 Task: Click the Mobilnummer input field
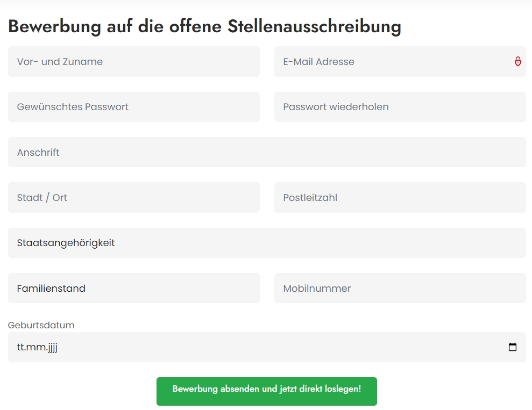click(400, 288)
